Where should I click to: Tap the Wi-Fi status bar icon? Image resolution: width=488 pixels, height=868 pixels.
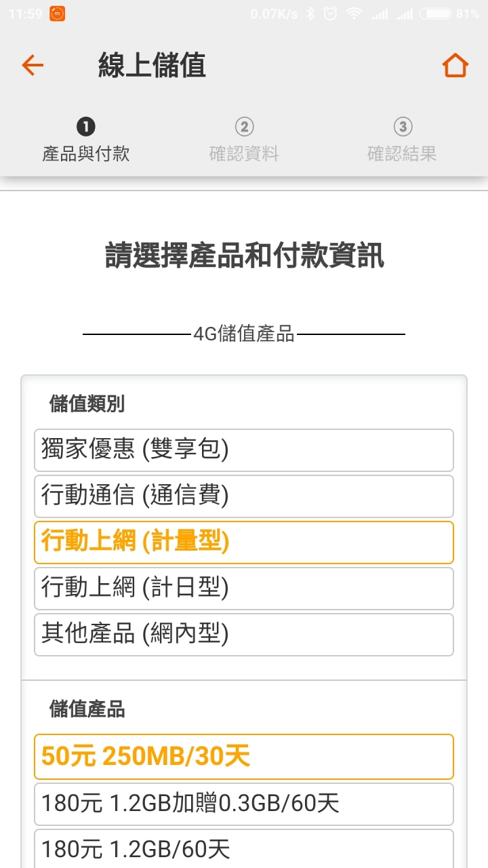pyautogui.click(x=353, y=14)
